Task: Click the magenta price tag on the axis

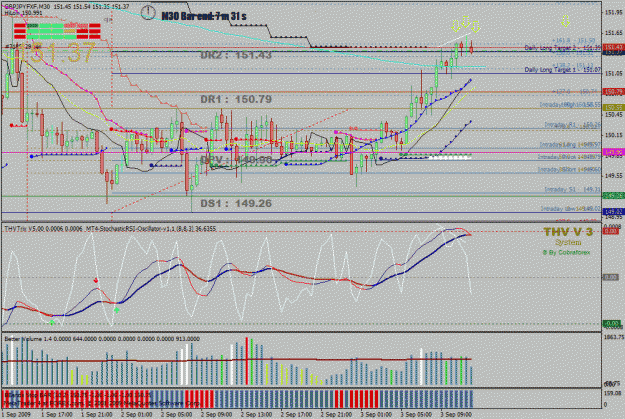Action: [613, 152]
